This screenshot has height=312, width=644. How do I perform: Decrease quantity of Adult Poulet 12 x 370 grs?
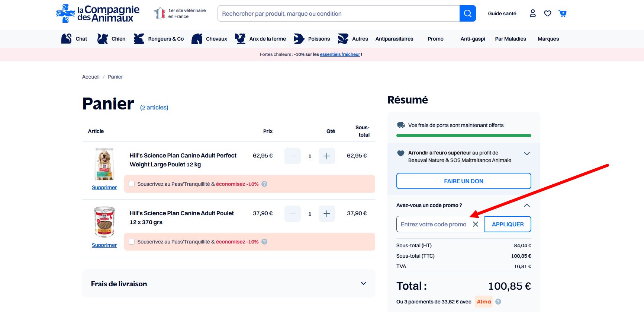tap(293, 214)
